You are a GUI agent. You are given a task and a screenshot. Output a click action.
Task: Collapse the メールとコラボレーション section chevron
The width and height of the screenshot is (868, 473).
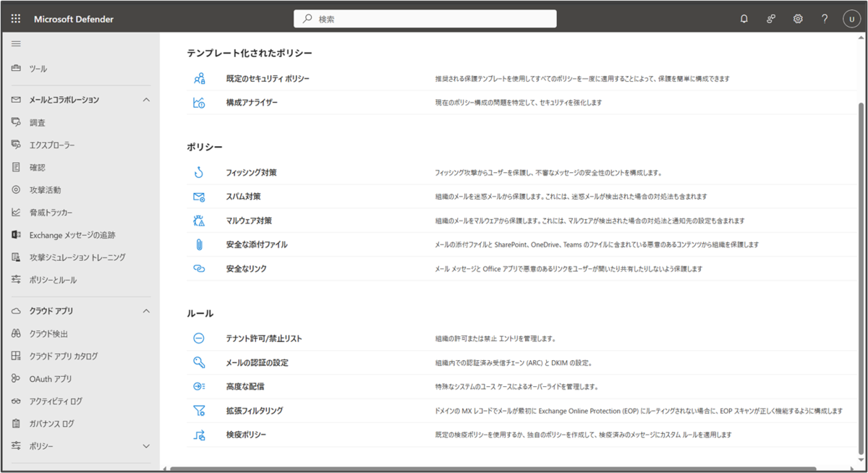coord(146,100)
